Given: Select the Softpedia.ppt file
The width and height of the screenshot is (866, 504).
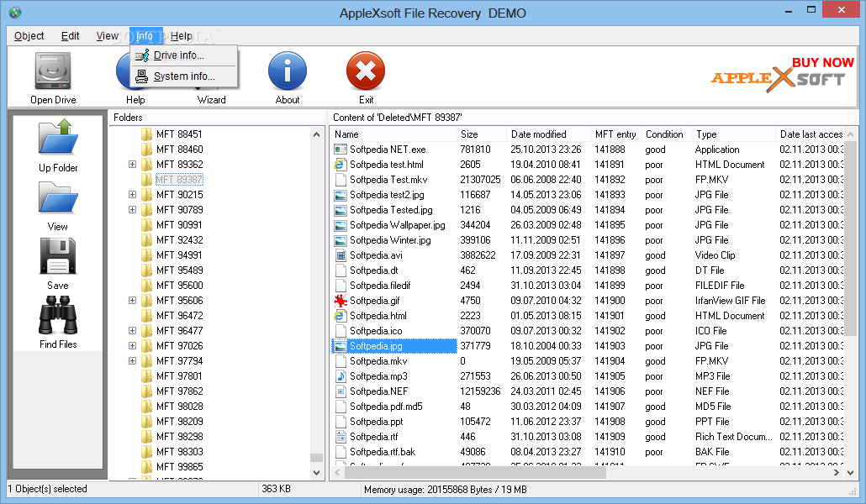Looking at the screenshot, I should coord(376,422).
